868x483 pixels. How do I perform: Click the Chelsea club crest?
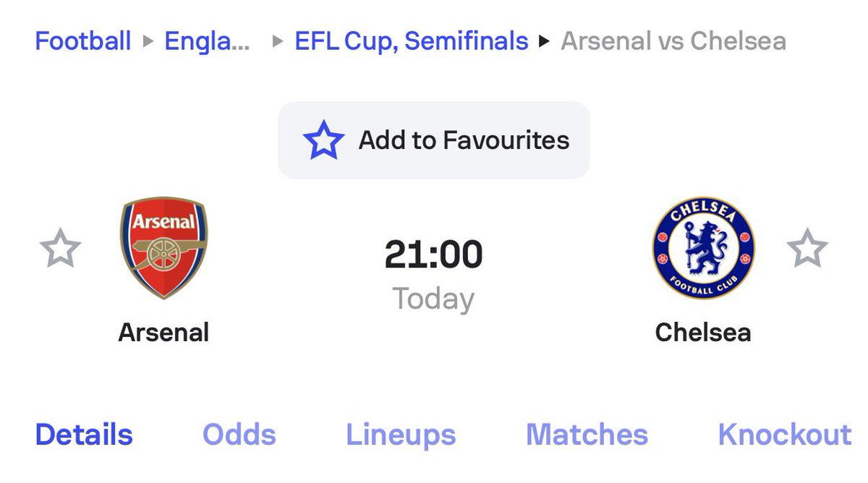click(x=703, y=248)
